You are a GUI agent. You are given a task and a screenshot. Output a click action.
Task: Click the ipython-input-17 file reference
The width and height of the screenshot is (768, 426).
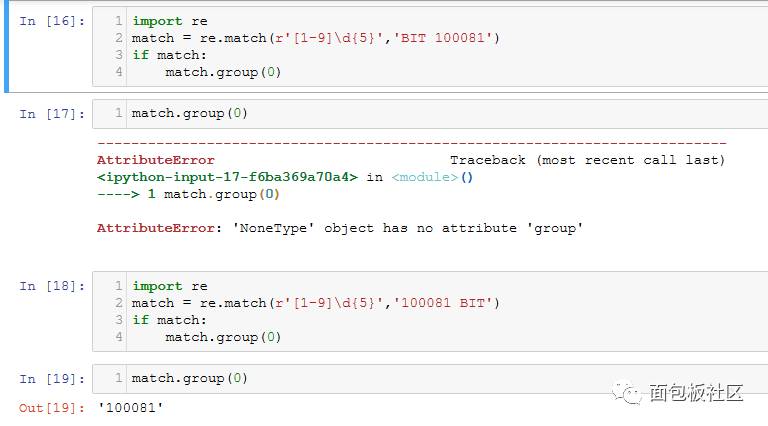[x=227, y=177]
